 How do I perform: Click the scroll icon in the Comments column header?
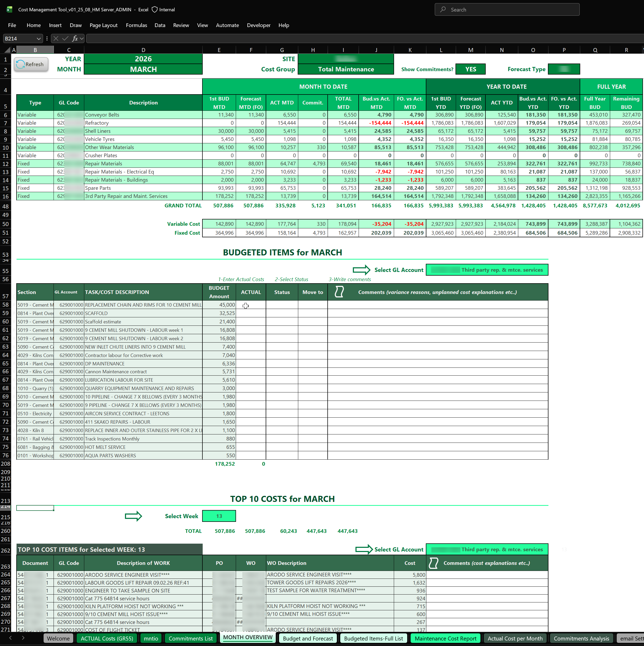pyautogui.click(x=339, y=292)
